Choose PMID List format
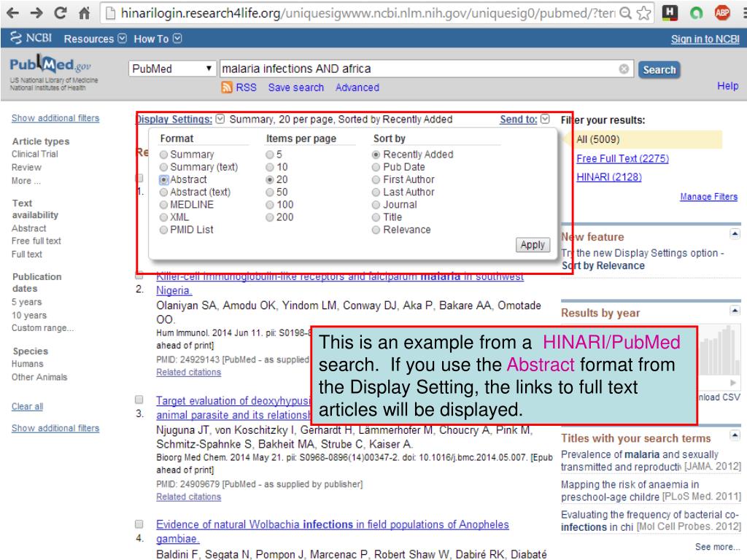This screenshot has width=747, height=560. [163, 230]
